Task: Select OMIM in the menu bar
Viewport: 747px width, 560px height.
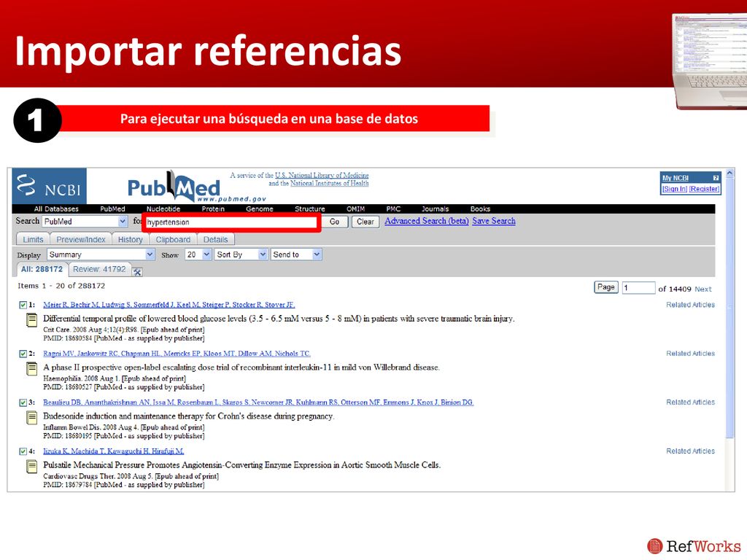Action: [356, 209]
